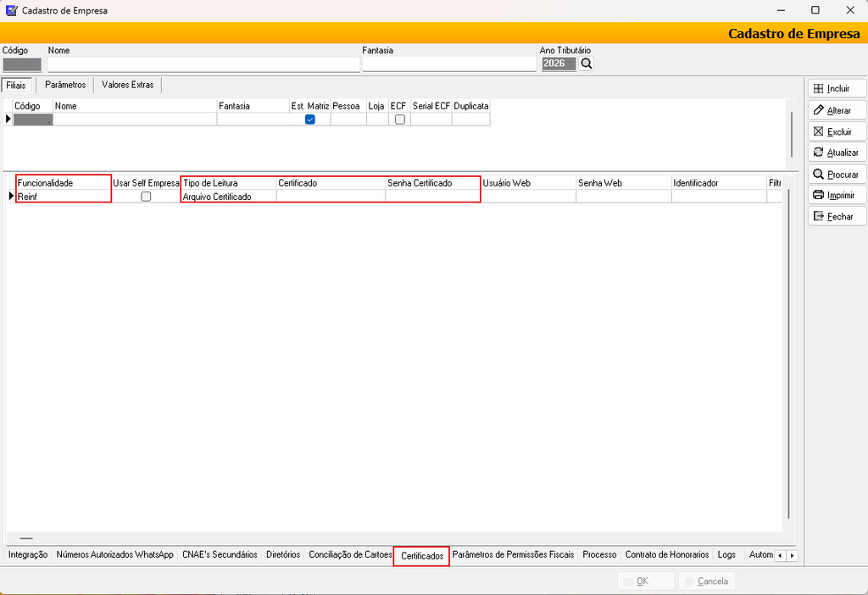Click the Cancela button
868x595 pixels.
[x=706, y=581]
